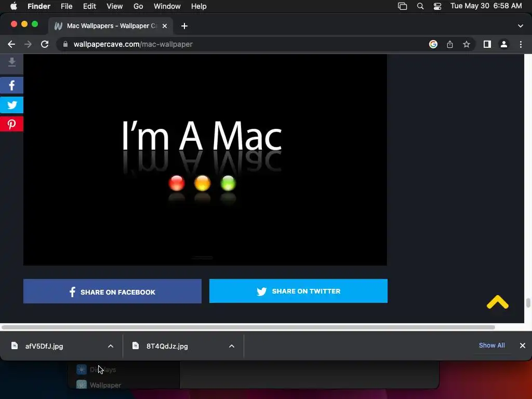
Task: Click Share on Facebook button
Action: click(x=112, y=291)
